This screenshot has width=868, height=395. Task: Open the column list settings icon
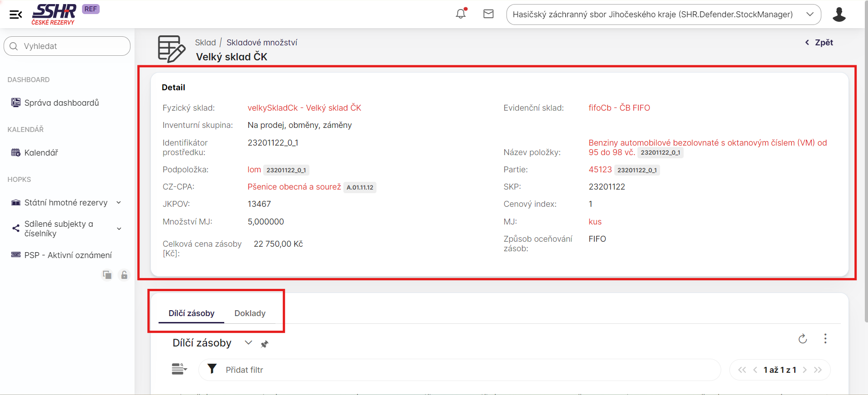[179, 369]
